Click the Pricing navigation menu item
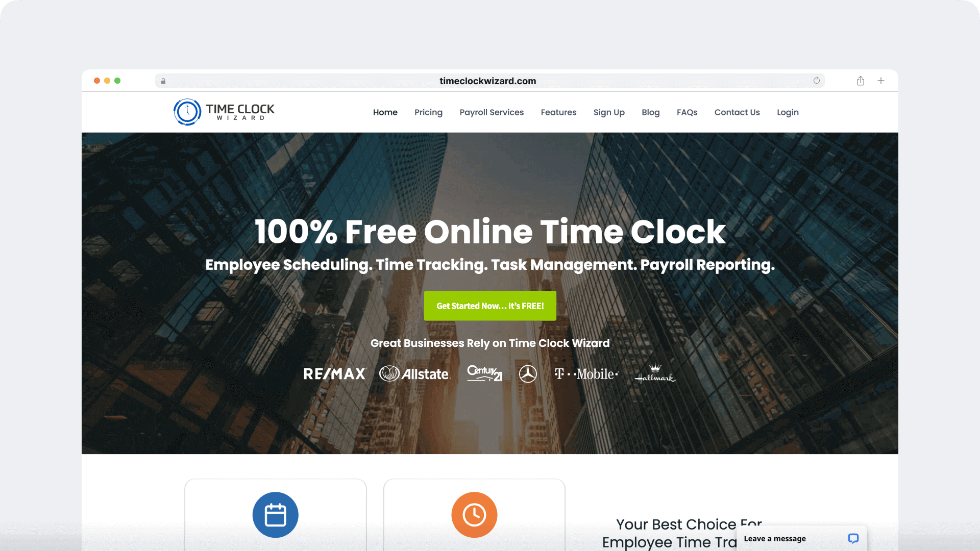The height and width of the screenshot is (551, 980). (429, 112)
